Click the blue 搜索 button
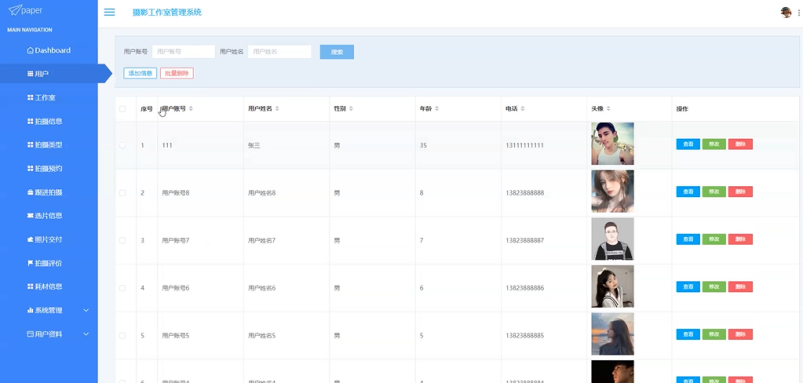 click(x=337, y=52)
